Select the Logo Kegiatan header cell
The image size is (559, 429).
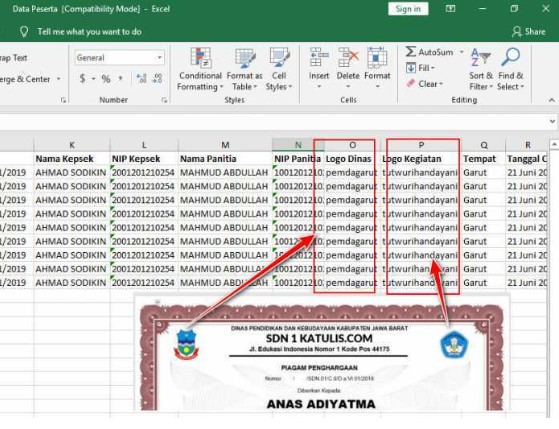click(421, 159)
